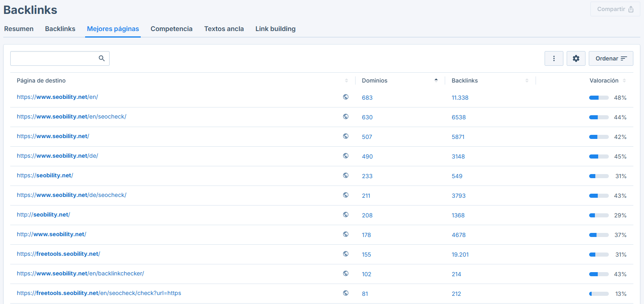
Task: Click backlinks value 214
Action: [457, 274]
